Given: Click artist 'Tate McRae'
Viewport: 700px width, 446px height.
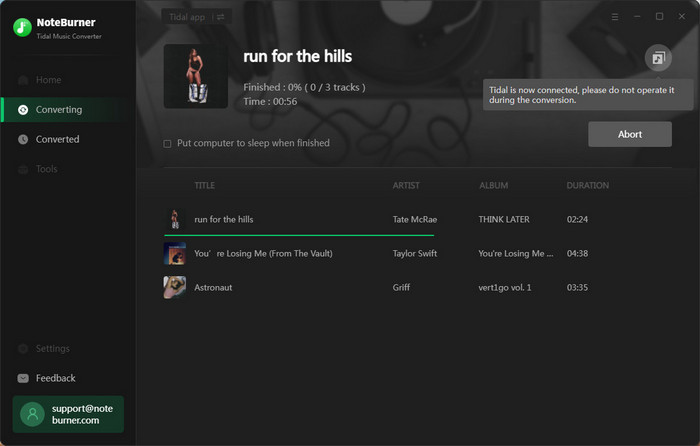Looking at the screenshot, I should pos(415,219).
